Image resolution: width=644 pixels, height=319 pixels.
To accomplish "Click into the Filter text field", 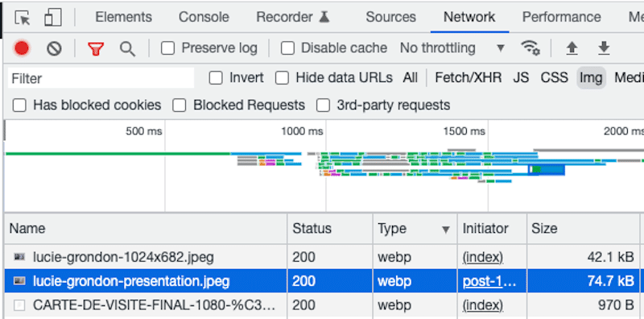I will pyautogui.click(x=101, y=78).
